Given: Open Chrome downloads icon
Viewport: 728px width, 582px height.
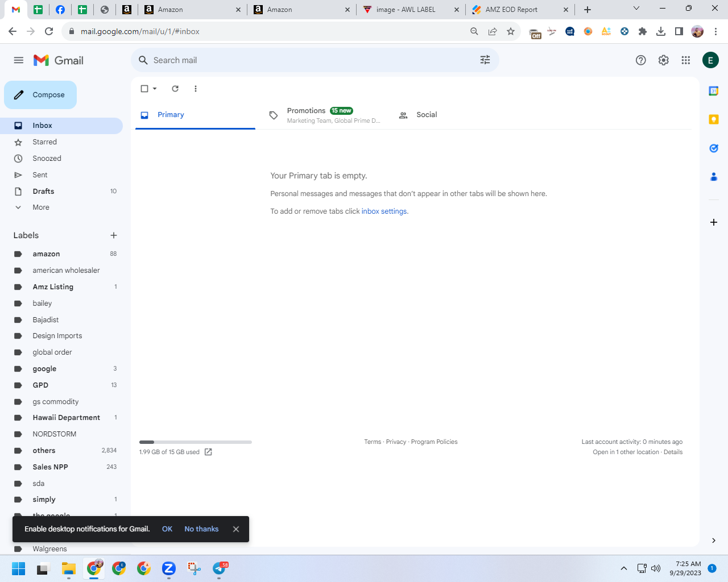Looking at the screenshot, I should coord(661,31).
